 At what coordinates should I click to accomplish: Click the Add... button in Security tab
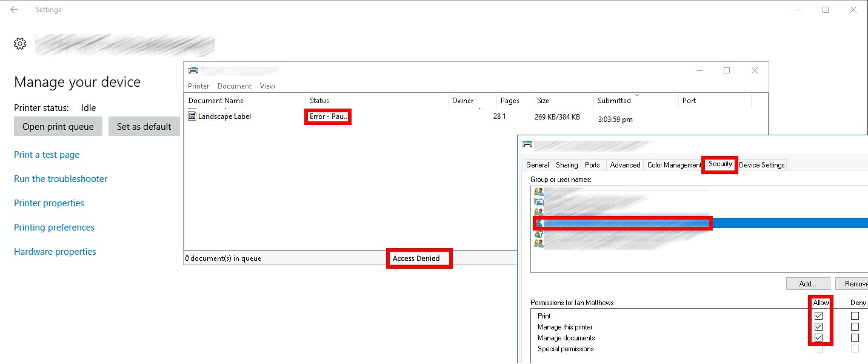click(807, 284)
